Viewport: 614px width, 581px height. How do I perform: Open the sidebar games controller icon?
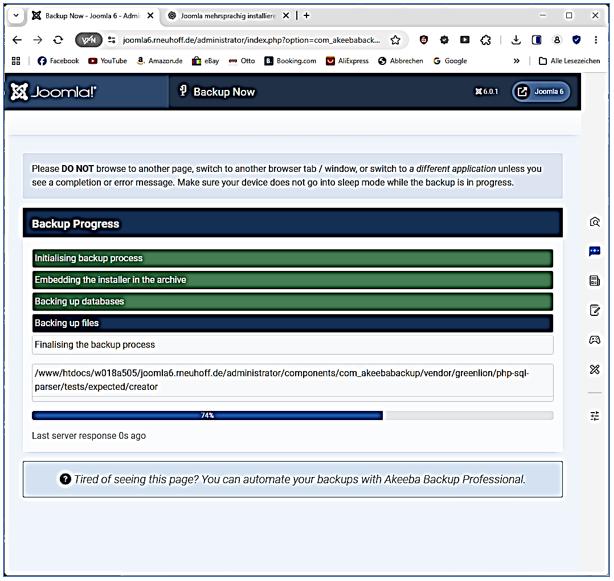click(595, 340)
